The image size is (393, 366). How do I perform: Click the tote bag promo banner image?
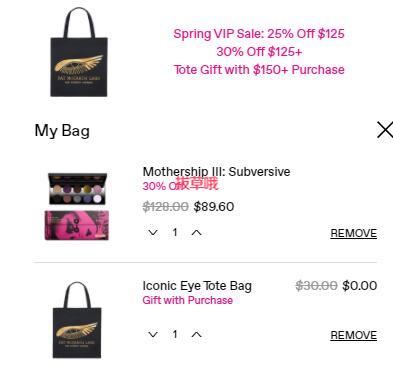click(79, 52)
